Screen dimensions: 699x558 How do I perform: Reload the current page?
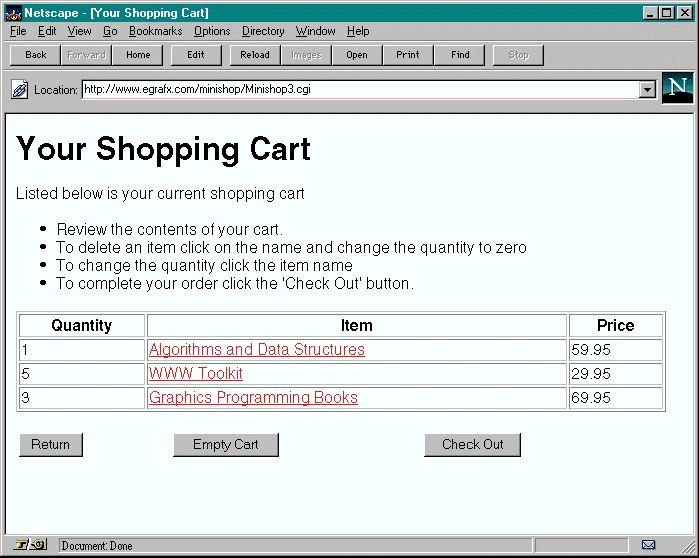pos(255,55)
